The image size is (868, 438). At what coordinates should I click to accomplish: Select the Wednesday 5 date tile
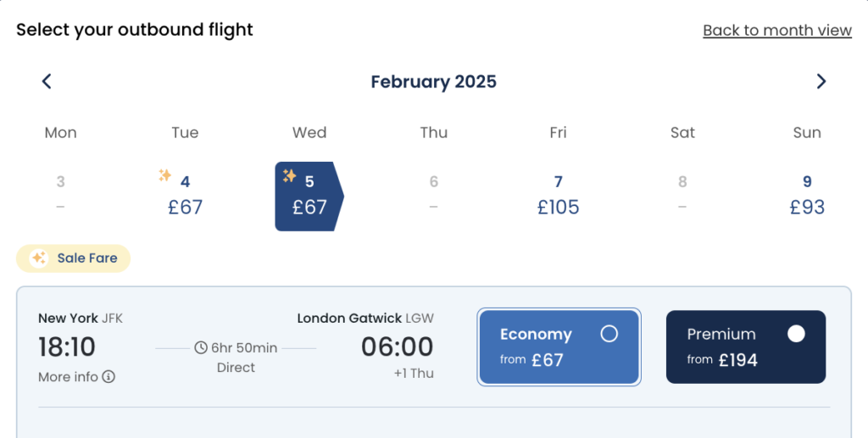[309, 197]
